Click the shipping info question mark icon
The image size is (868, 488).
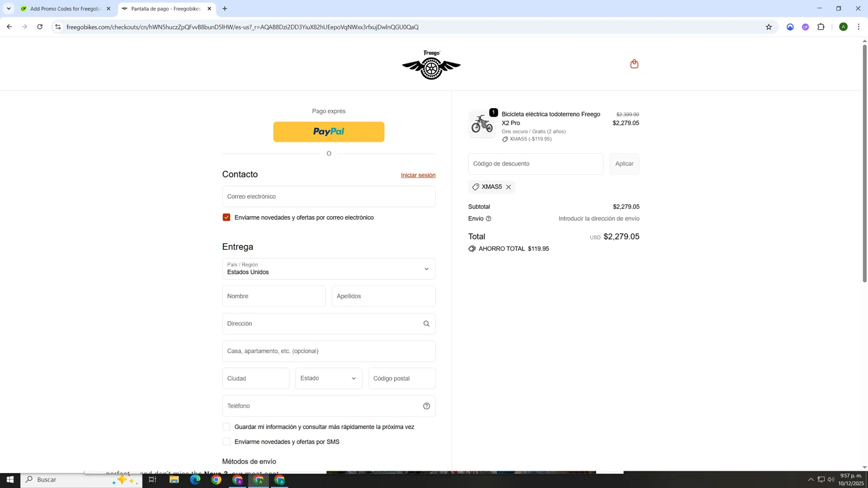point(488,219)
